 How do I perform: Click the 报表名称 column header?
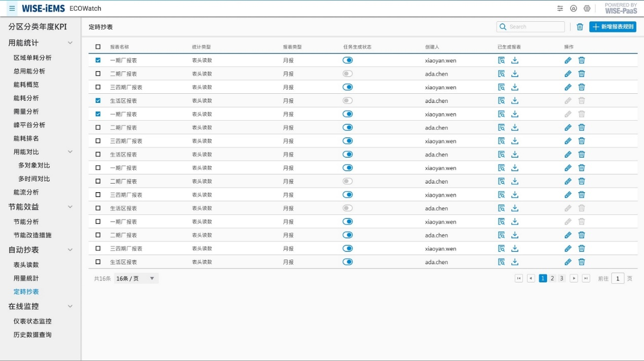click(x=120, y=47)
